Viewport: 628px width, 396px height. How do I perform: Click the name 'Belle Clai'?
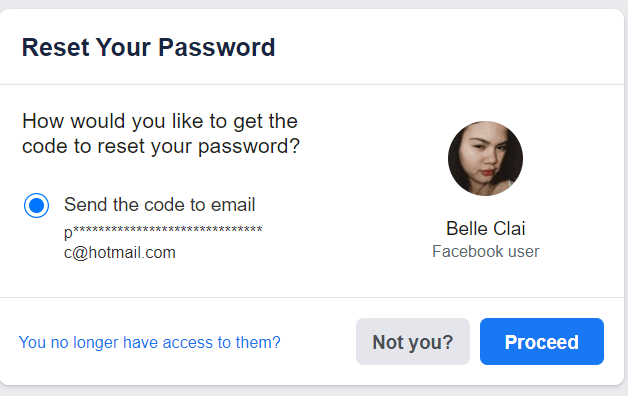[485, 229]
